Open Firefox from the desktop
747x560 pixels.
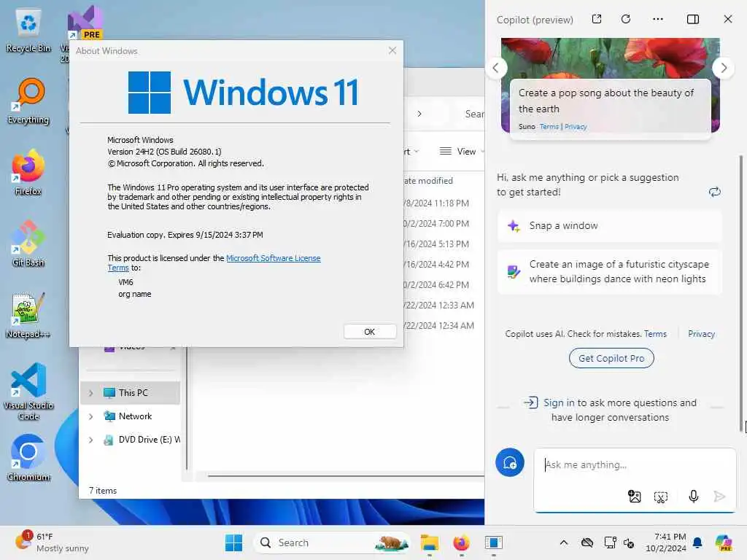28,172
